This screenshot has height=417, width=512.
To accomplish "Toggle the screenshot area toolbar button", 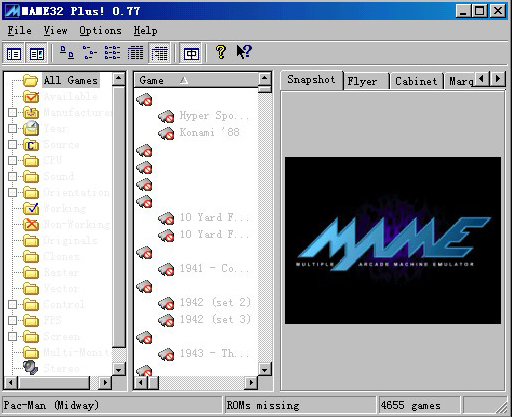I will tap(36, 53).
